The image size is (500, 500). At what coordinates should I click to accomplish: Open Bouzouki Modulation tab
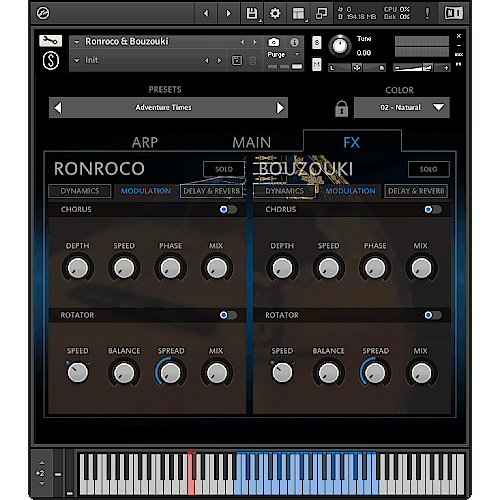(x=350, y=191)
